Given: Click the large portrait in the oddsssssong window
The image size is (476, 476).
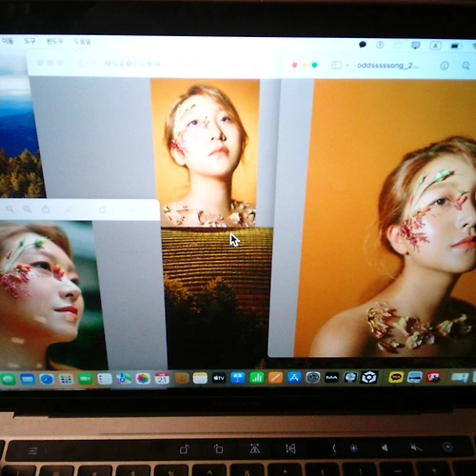Looking at the screenshot, I should click(x=385, y=218).
